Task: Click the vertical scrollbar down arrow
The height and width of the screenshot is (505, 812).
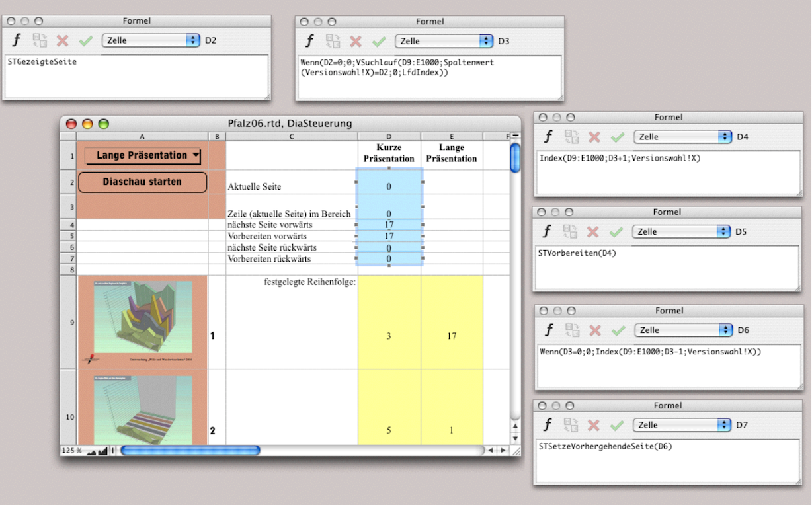Action: click(515, 438)
